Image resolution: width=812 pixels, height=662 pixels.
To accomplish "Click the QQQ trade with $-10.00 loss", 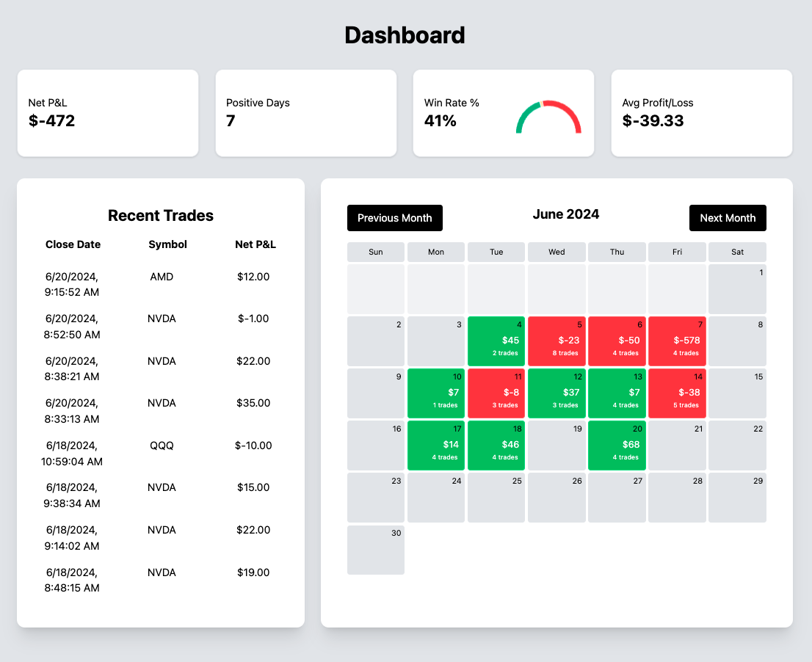I will point(161,454).
